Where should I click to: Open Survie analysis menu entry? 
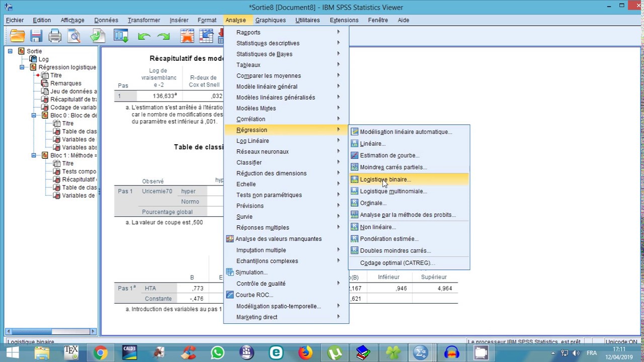(x=286, y=217)
